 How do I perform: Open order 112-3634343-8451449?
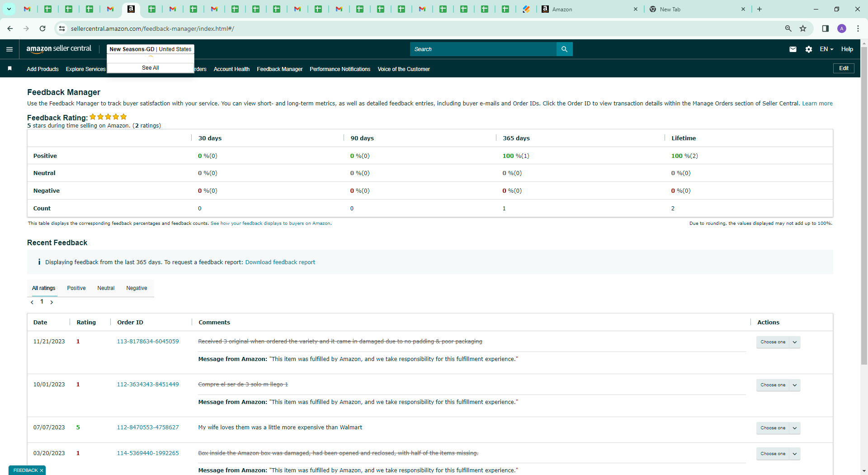(x=148, y=385)
